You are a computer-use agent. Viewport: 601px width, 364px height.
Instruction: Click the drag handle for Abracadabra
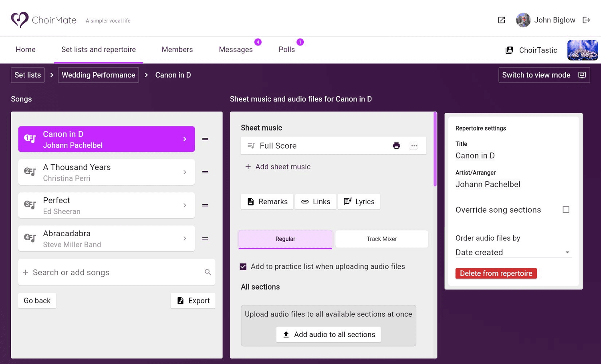205,238
